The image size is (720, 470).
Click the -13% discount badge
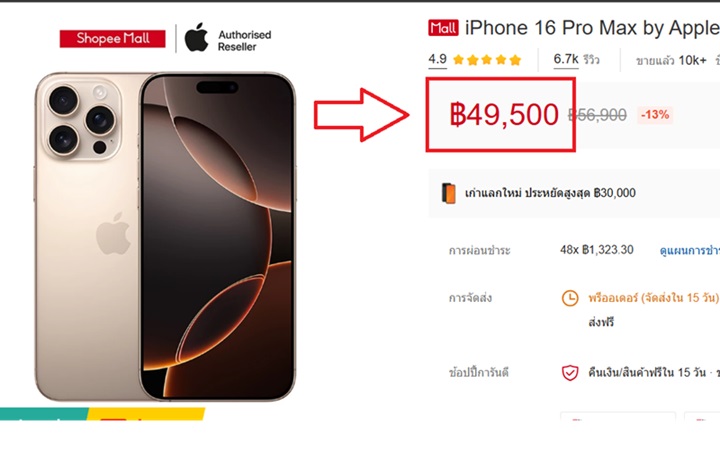[655, 115]
